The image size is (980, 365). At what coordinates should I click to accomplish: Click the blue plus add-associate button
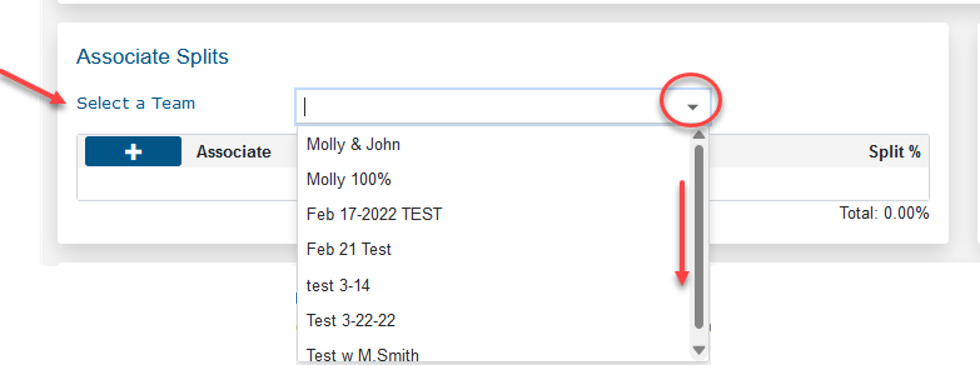(133, 151)
